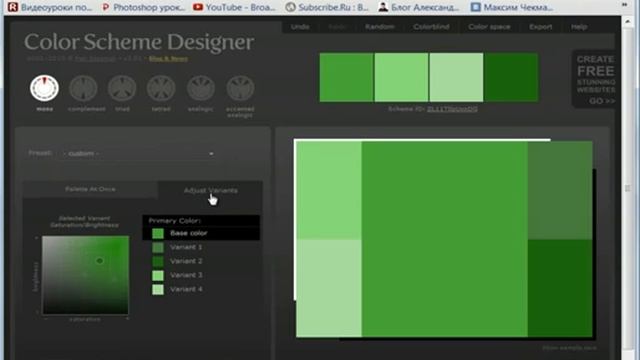Open the Photoshop уроки bookmark
Viewport: 640px width, 360px height.
(143, 7)
